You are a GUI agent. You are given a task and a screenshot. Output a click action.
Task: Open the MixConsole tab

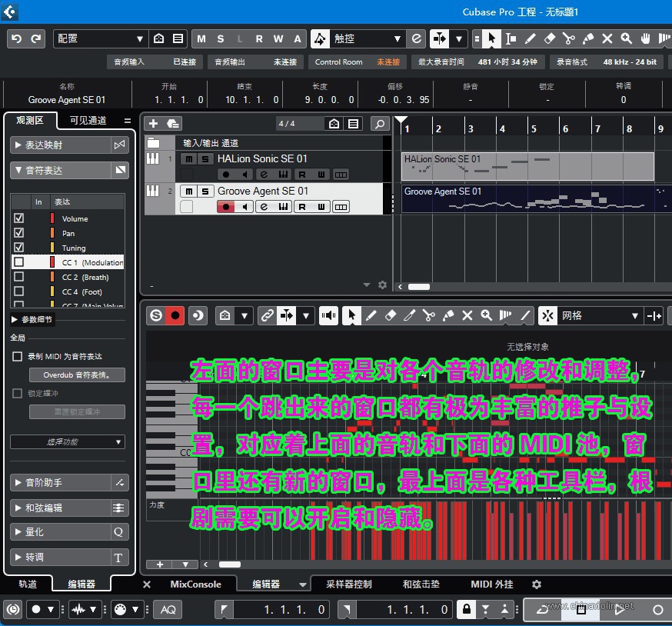(x=195, y=584)
